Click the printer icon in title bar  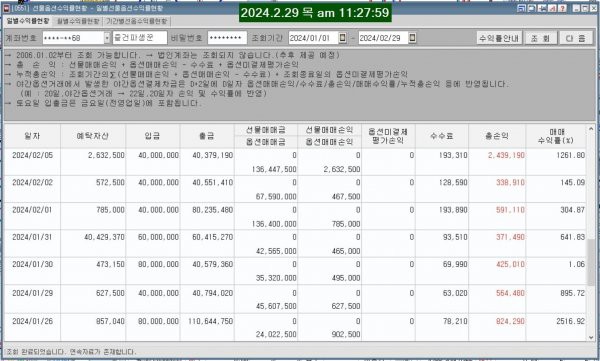click(532, 8)
